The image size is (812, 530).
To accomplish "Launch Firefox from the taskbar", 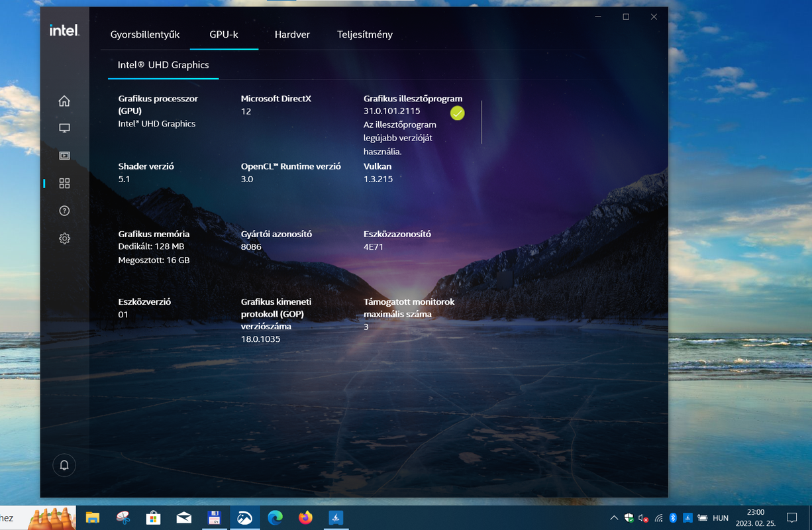I will tap(305, 517).
